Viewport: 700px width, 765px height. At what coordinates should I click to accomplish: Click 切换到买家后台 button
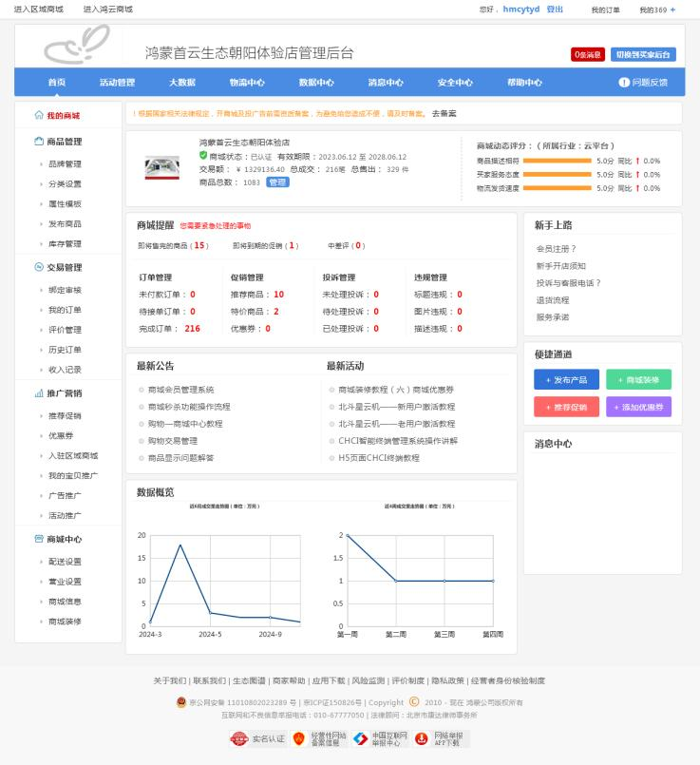[643, 54]
